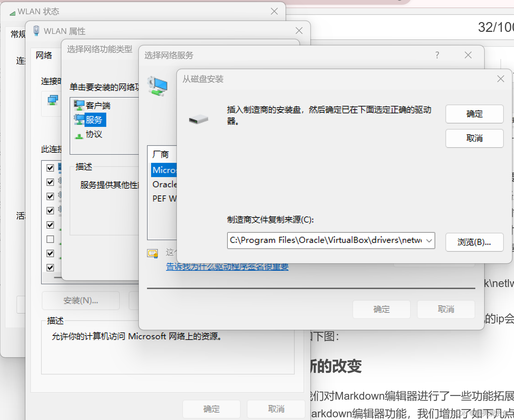
Task: Select 客户端 in network feature type list
Action: coord(98,106)
